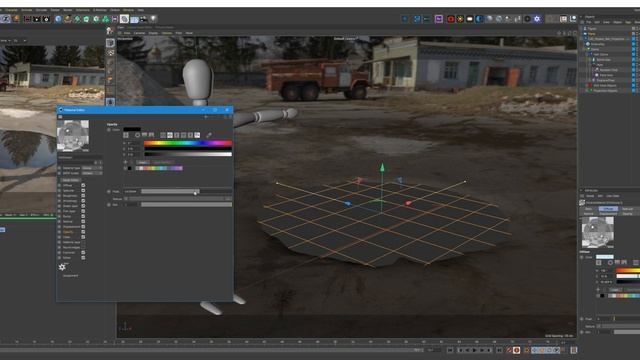Click the rainbow hue slider in Material Editor
640x360 pixels.
(x=188, y=143)
